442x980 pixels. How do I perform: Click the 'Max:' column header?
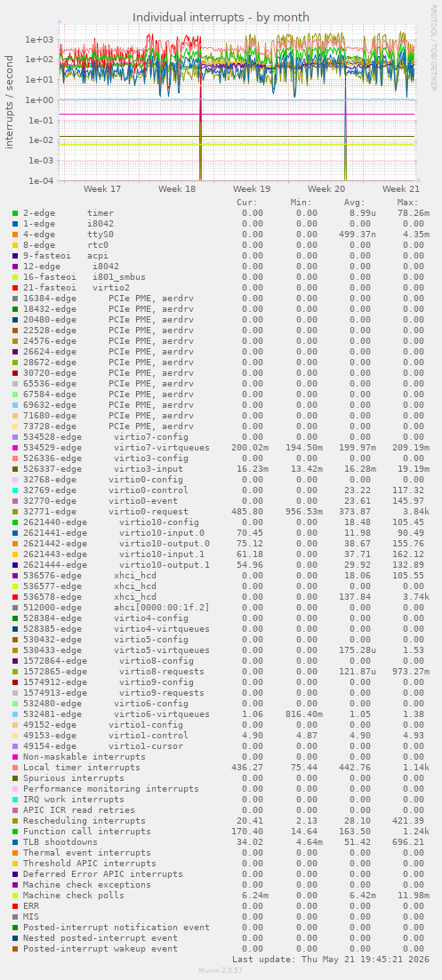click(407, 203)
